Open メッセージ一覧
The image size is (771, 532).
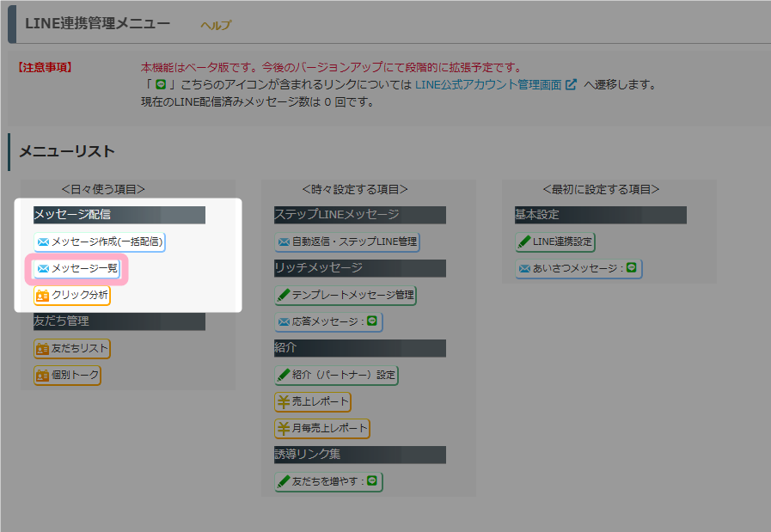[77, 268]
